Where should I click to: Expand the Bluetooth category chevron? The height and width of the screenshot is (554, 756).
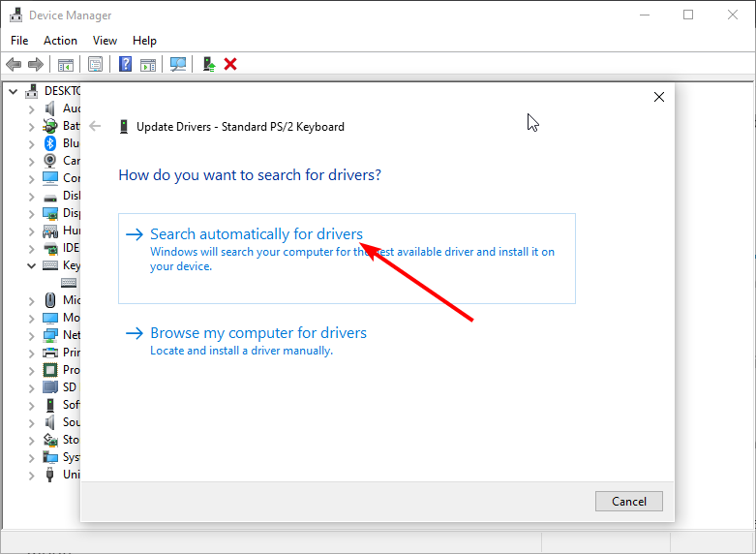click(31, 143)
